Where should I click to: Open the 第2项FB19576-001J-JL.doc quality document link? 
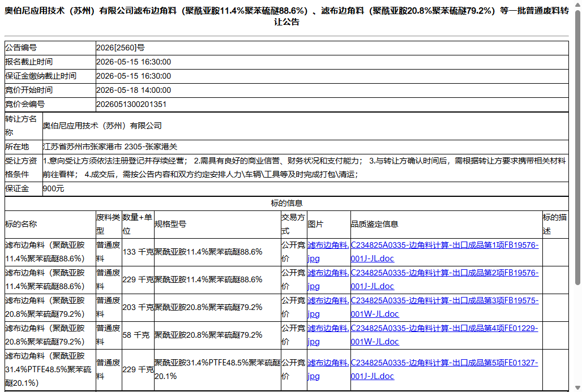coord(444,279)
